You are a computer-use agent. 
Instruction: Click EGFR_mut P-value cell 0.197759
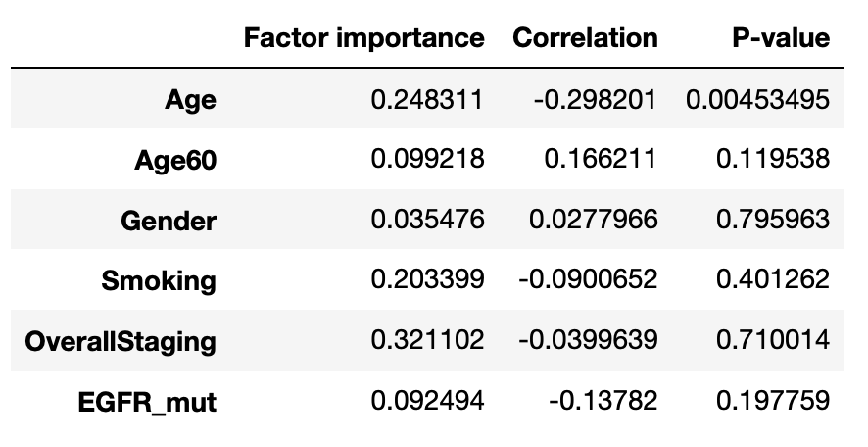click(x=773, y=402)
